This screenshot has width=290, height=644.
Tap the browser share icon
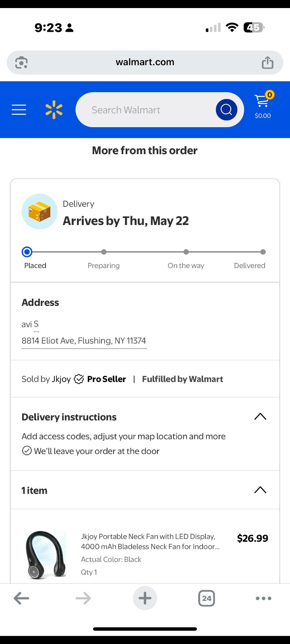pos(267,62)
